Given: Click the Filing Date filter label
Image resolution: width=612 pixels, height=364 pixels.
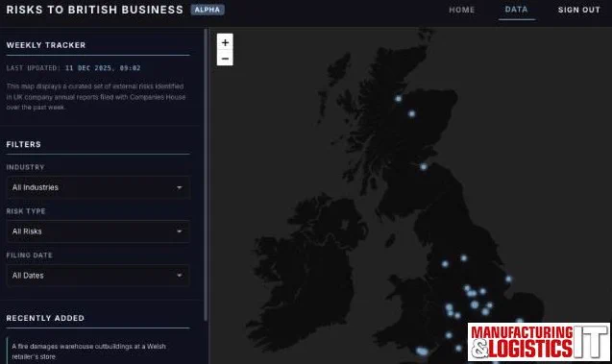Looking at the screenshot, I should click(29, 255).
